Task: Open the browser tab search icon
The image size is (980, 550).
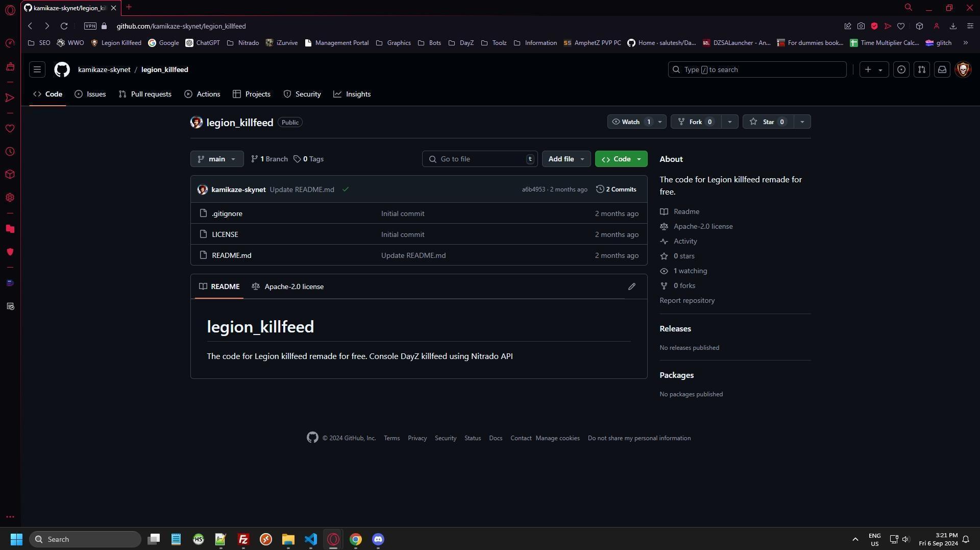Action: pos(909,8)
